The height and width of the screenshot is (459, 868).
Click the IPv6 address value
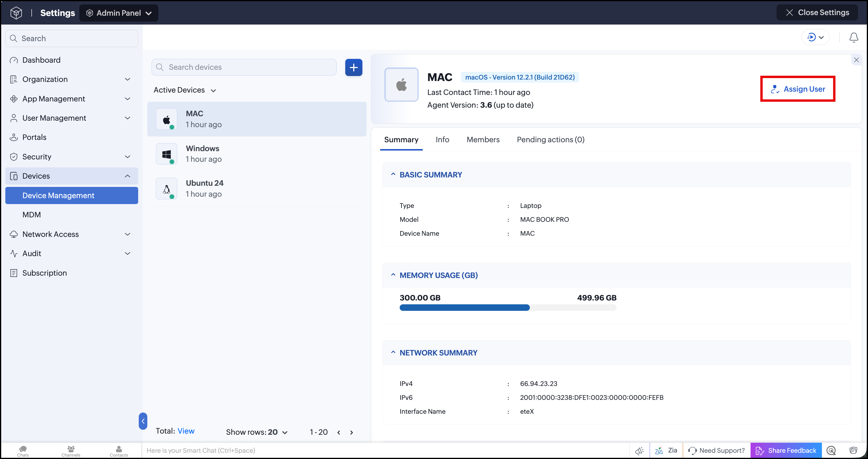[x=591, y=398]
